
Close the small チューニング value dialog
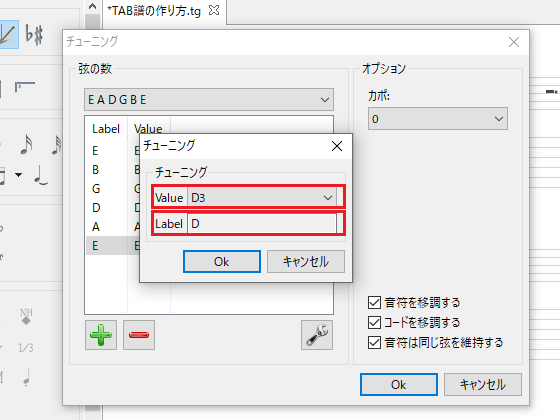point(337,146)
